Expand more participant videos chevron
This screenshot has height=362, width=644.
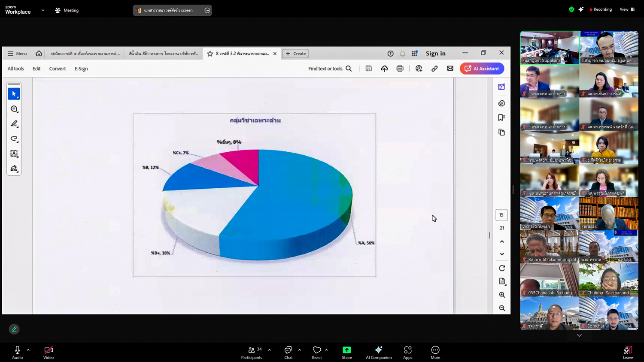coord(579,335)
